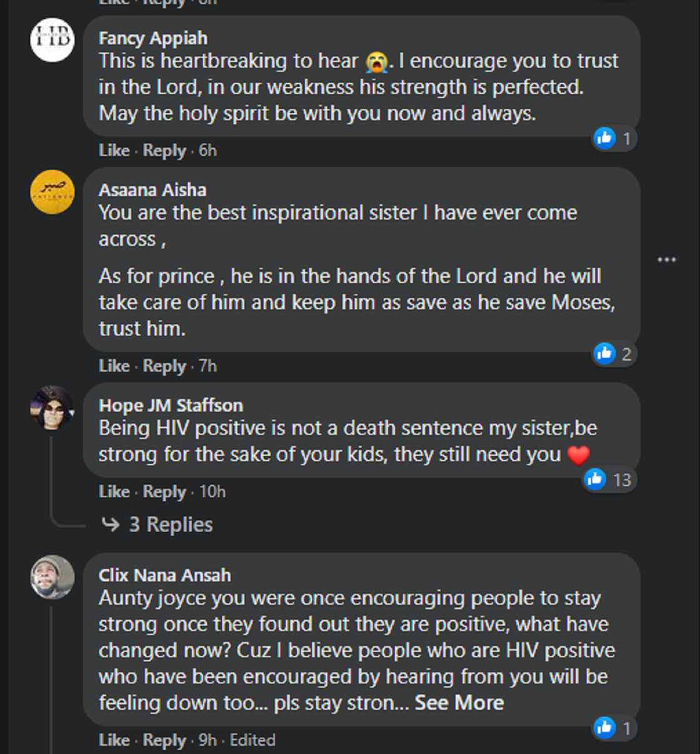700x754 pixels.
Task: Click the 7h timestamp on Asaana Aisha's comment
Action: coord(207,366)
